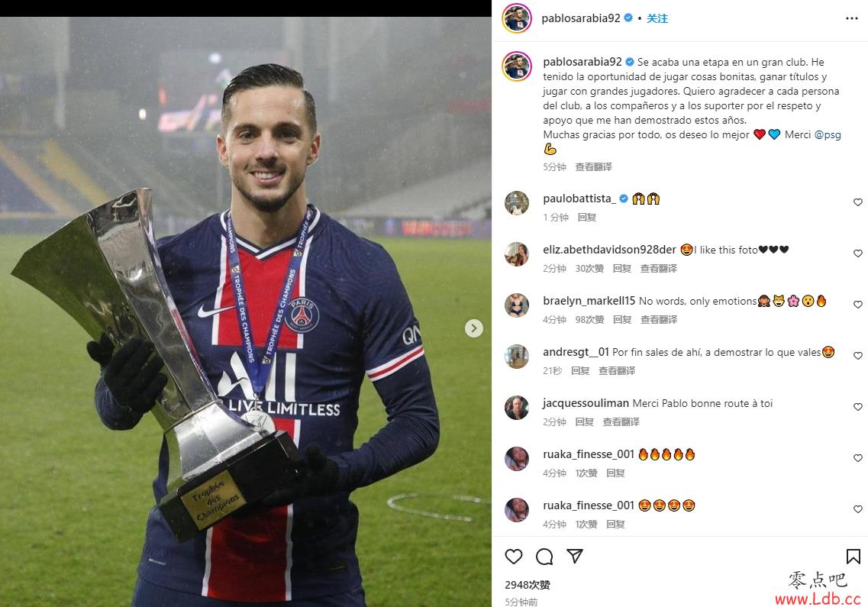
Task: Open the paulobattista_ profile avatar
Action: [517, 202]
